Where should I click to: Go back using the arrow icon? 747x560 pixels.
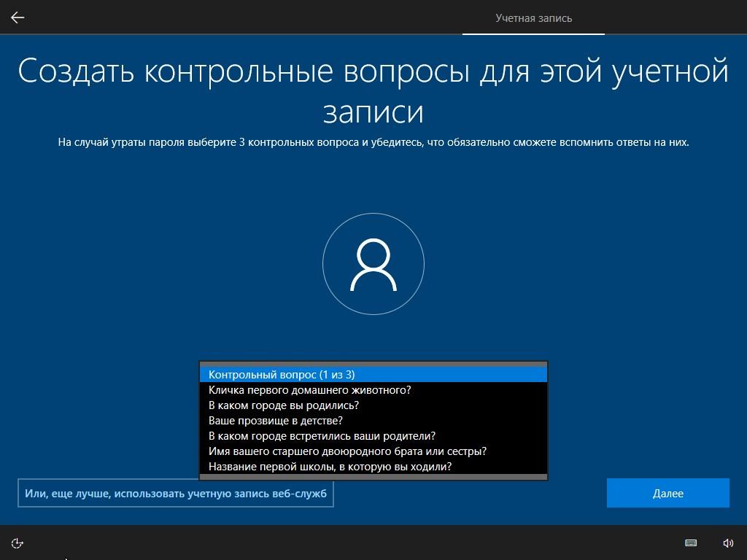coord(18,17)
